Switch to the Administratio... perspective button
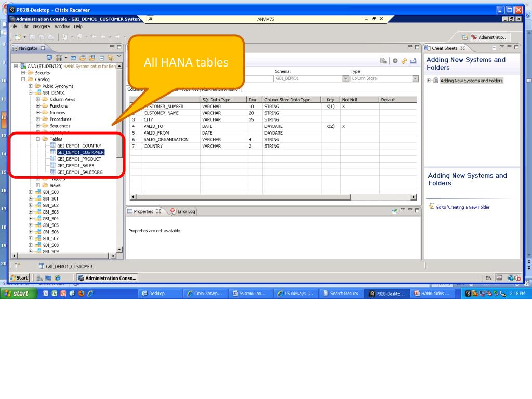This screenshot has width=532, height=399. click(489, 37)
